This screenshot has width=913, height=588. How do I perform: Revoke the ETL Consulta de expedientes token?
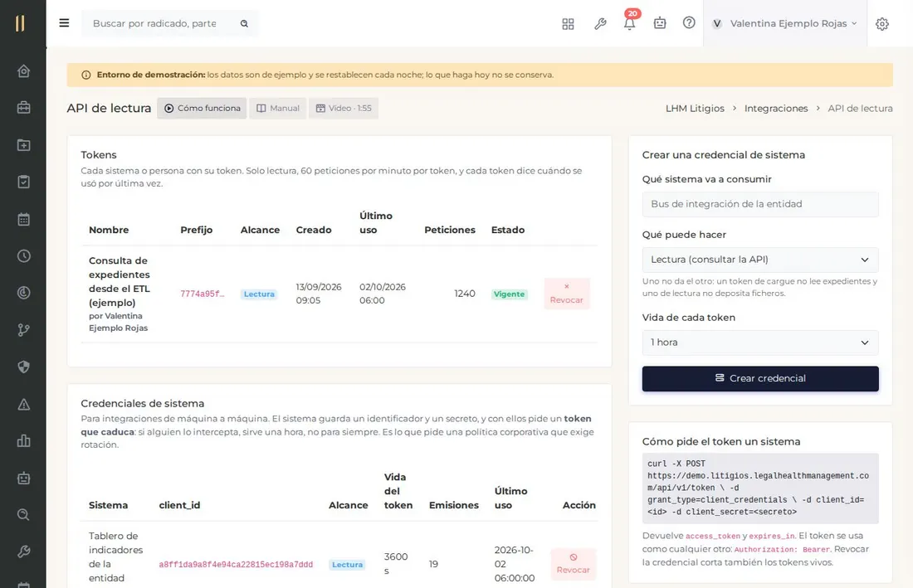[567, 294]
